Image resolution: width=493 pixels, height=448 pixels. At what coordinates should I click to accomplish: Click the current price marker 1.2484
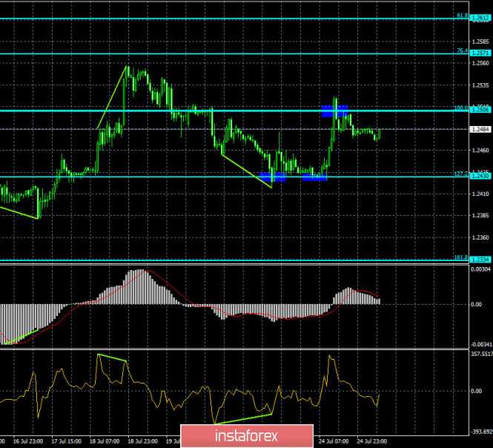point(480,129)
